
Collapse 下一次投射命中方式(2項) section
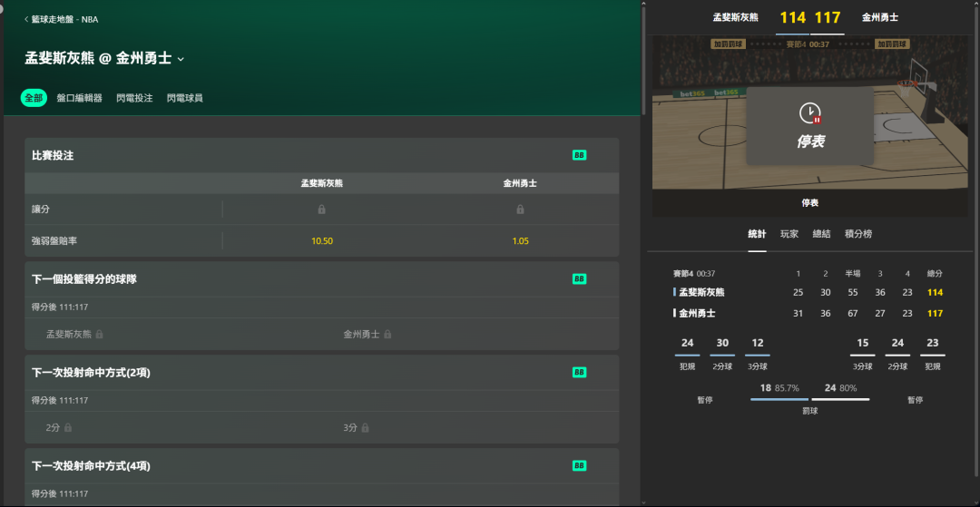point(322,372)
